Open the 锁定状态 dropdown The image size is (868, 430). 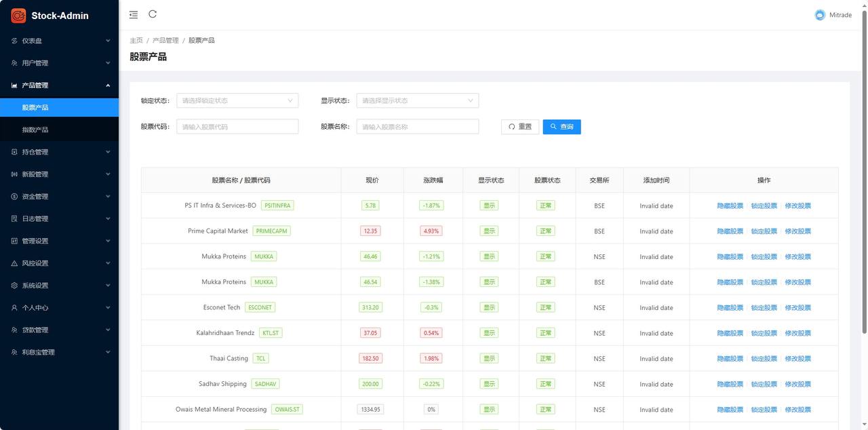[237, 100]
